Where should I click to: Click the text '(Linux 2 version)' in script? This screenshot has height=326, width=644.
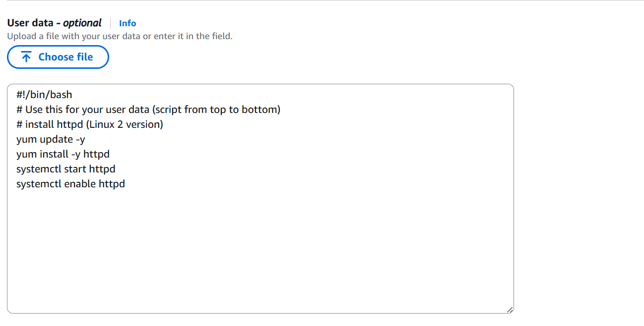click(125, 124)
